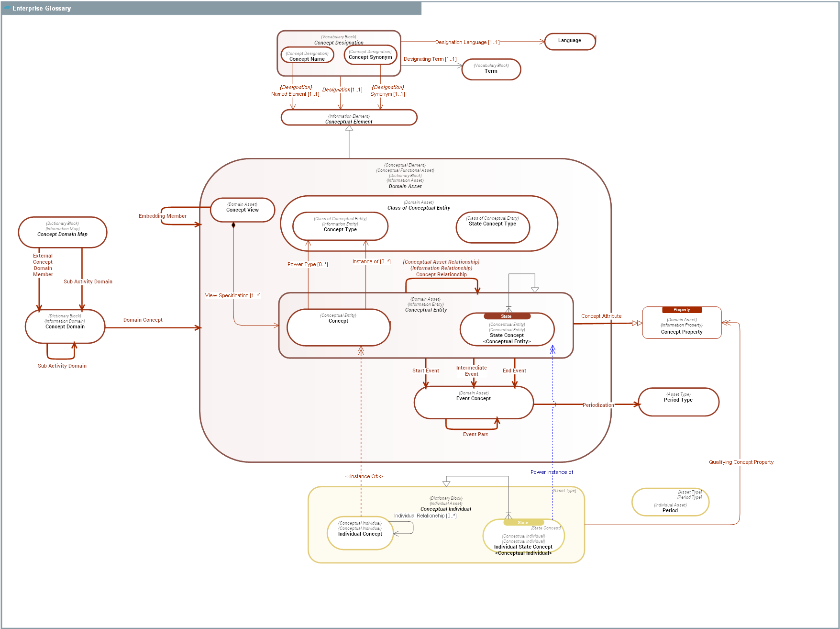The height and width of the screenshot is (629, 840).
Task: Select the Term vocabulary block
Action: point(491,69)
